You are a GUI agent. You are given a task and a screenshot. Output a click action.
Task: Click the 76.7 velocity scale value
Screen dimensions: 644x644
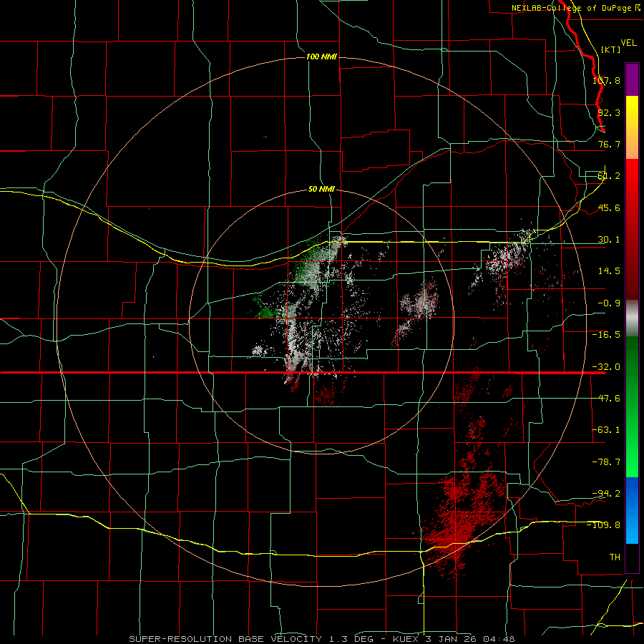[x=609, y=144]
